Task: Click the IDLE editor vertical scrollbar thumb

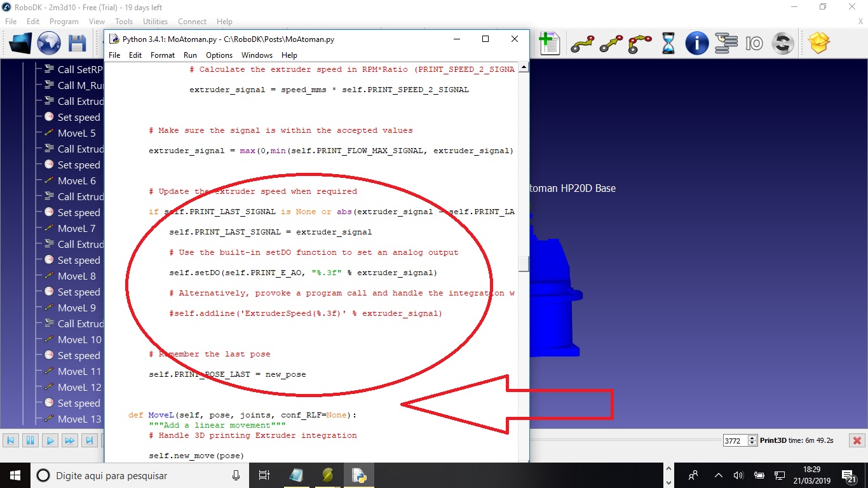Action: (524, 264)
